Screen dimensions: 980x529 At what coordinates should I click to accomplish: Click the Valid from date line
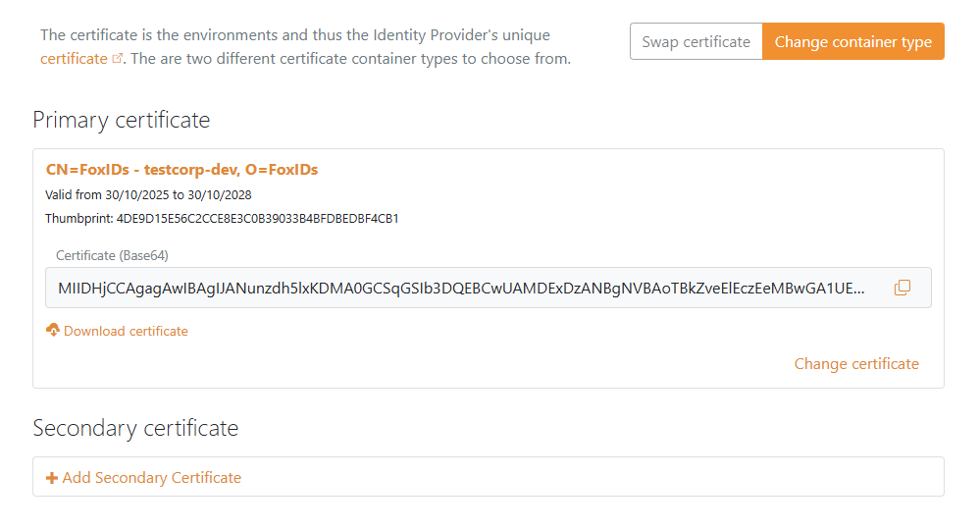tap(148, 194)
